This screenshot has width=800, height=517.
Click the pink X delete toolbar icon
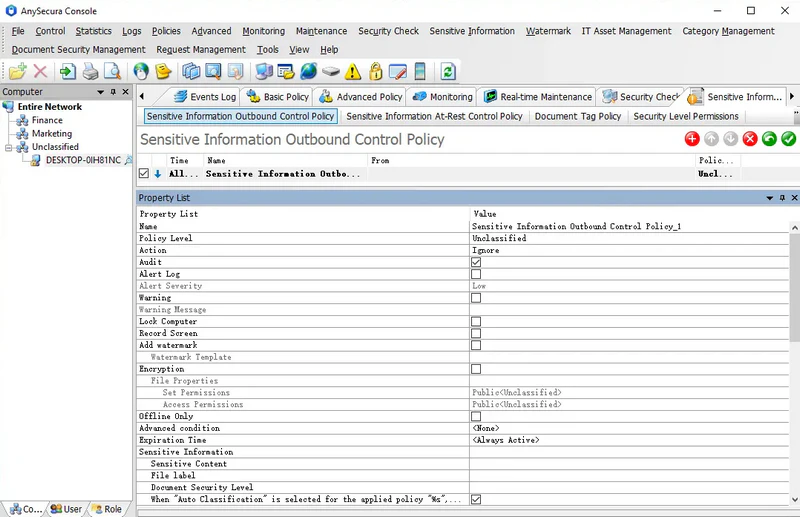point(40,71)
